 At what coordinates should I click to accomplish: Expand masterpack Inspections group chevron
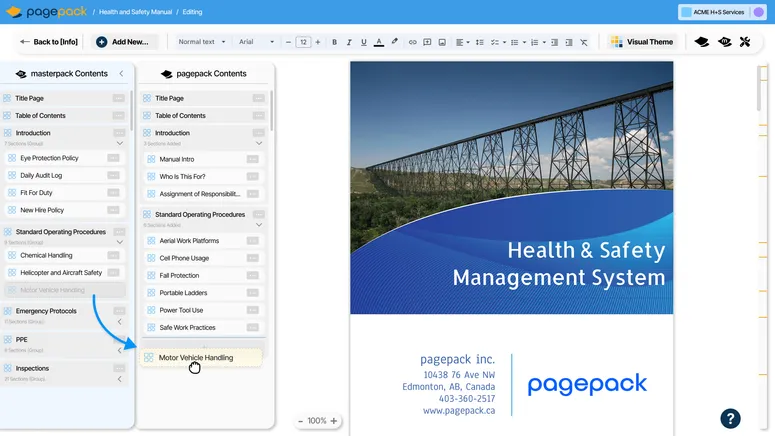pos(120,379)
